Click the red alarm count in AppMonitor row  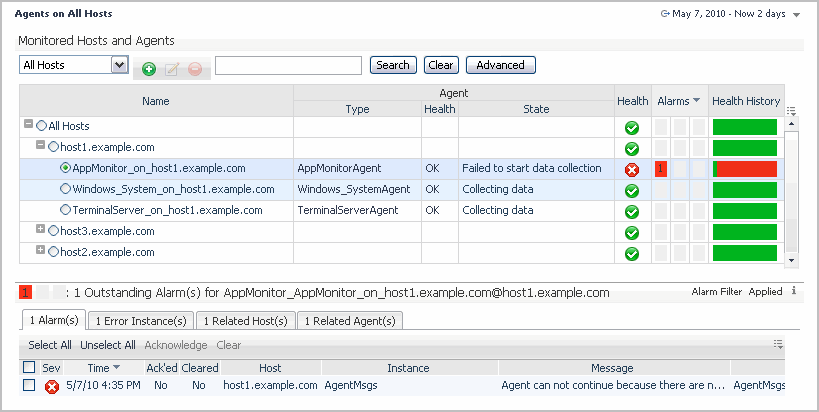pos(660,169)
